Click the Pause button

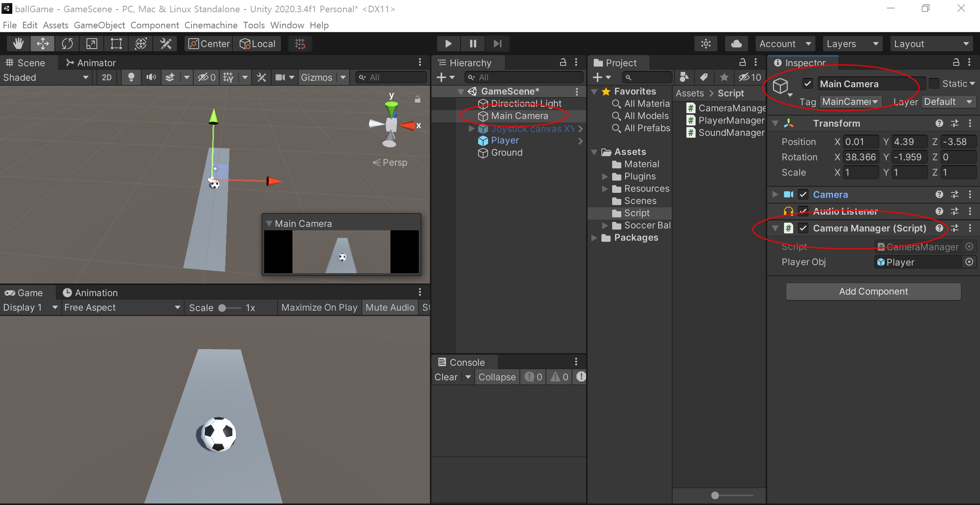click(473, 44)
